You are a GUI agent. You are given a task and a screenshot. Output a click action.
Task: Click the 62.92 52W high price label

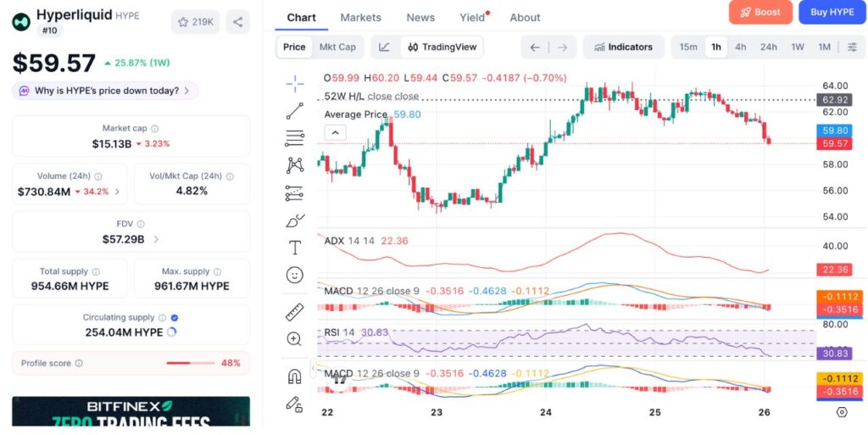[x=834, y=100]
